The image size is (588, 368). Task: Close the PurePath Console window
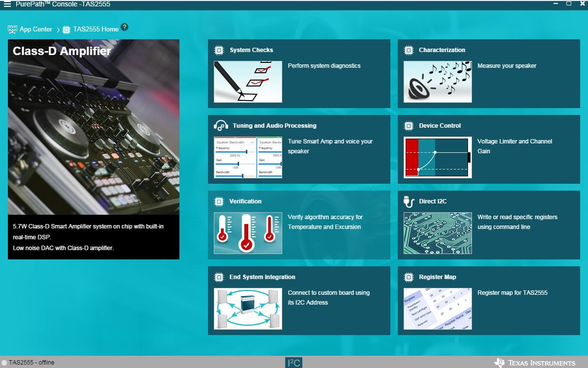(x=583, y=4)
